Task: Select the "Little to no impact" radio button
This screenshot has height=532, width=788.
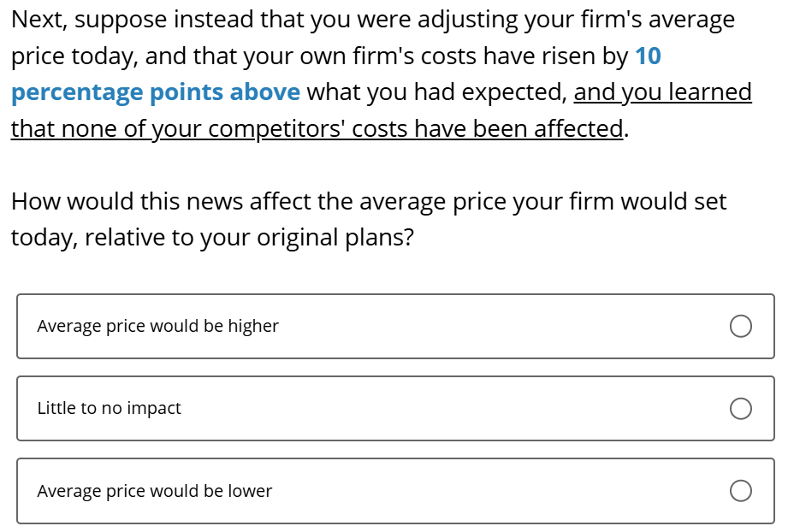Action: pyautogui.click(x=740, y=409)
